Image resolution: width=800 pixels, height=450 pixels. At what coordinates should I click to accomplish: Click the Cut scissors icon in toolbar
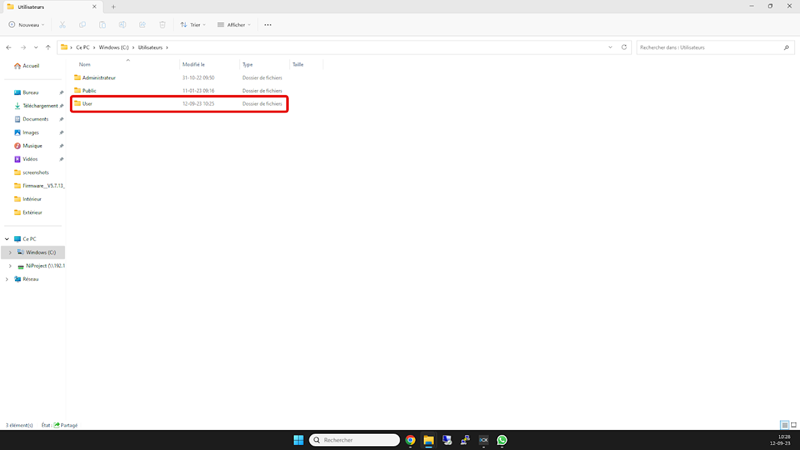(x=62, y=25)
